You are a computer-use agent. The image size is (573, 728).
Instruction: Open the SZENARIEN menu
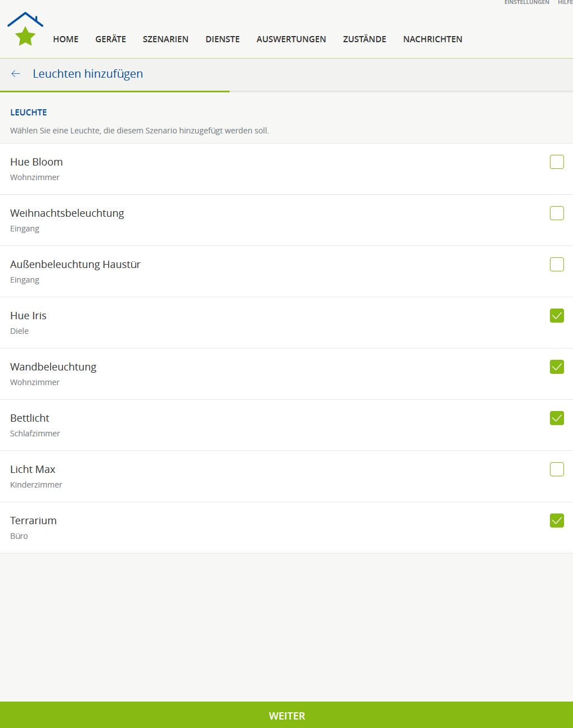click(165, 39)
